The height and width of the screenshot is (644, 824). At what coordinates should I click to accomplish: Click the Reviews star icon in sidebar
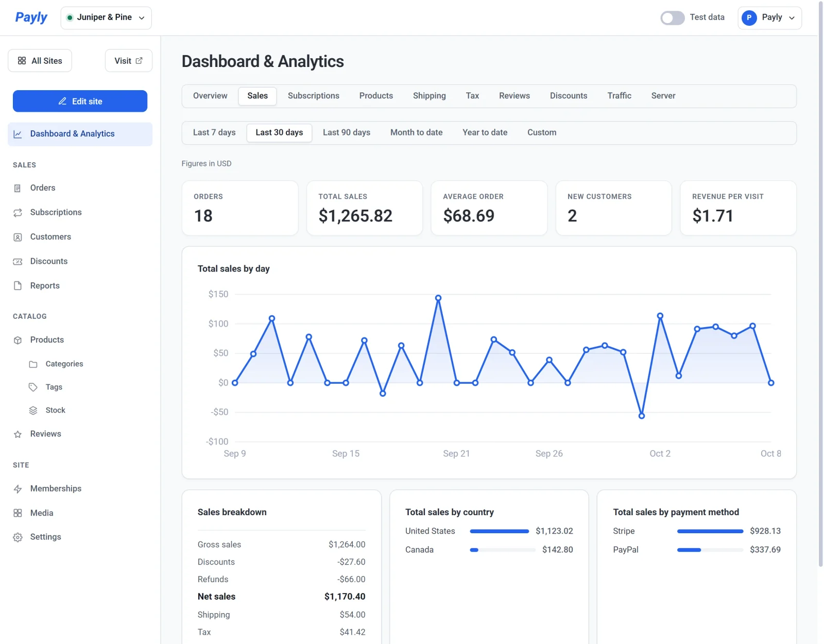point(18,434)
